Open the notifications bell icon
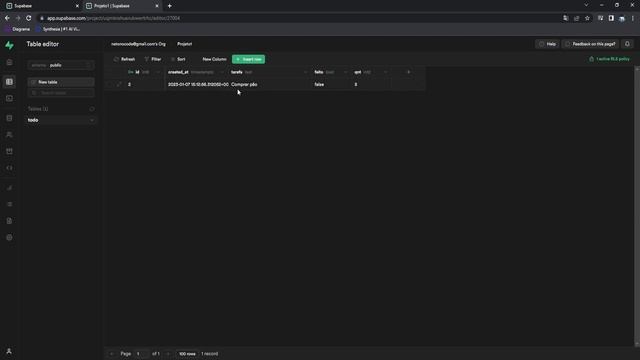 coord(627,44)
